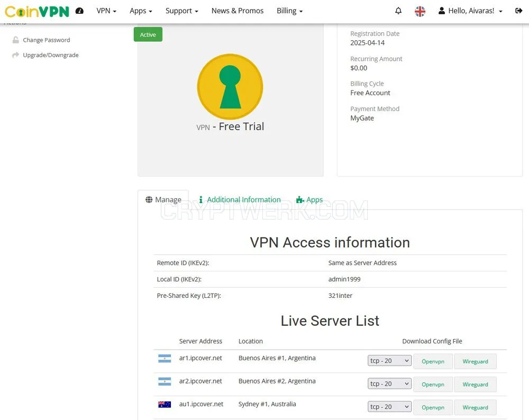Click the 'Remote ID (IKEv2):' label
The width and height of the screenshot is (529, 420).
click(x=183, y=263)
